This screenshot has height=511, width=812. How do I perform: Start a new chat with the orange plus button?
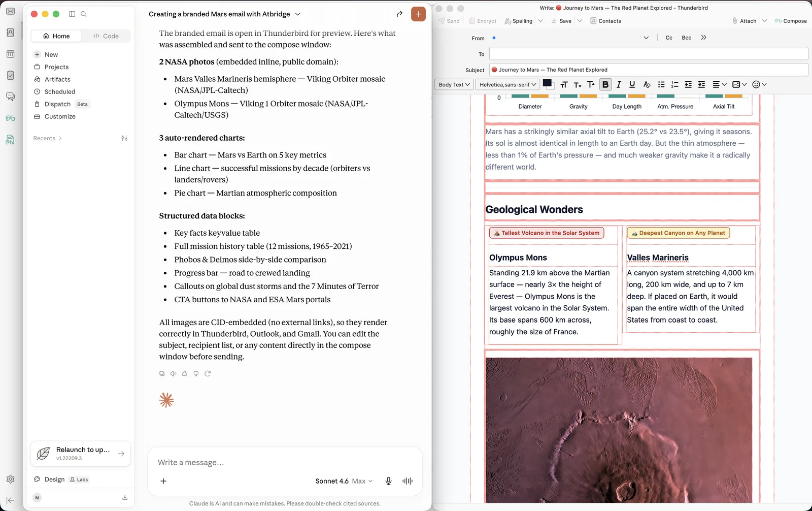[418, 14]
